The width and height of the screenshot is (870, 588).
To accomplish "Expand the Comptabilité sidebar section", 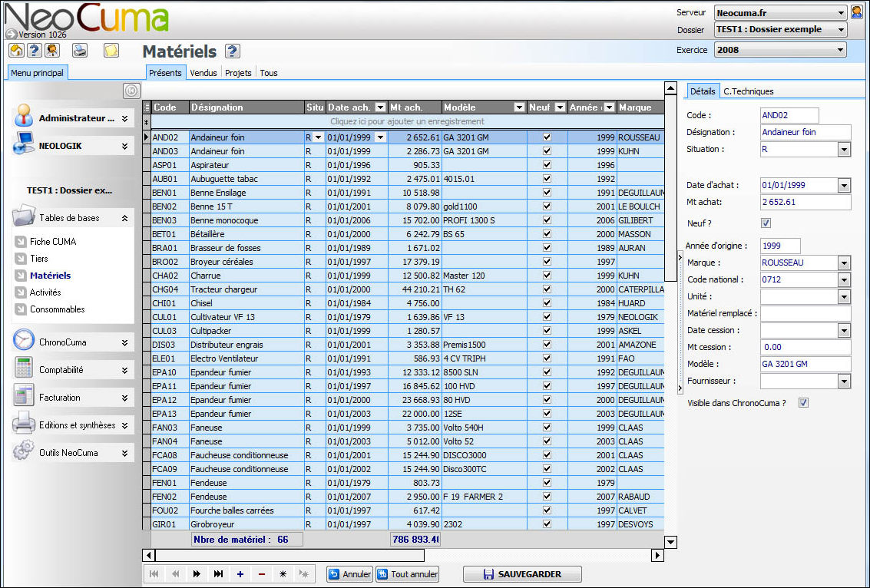I will tap(125, 370).
